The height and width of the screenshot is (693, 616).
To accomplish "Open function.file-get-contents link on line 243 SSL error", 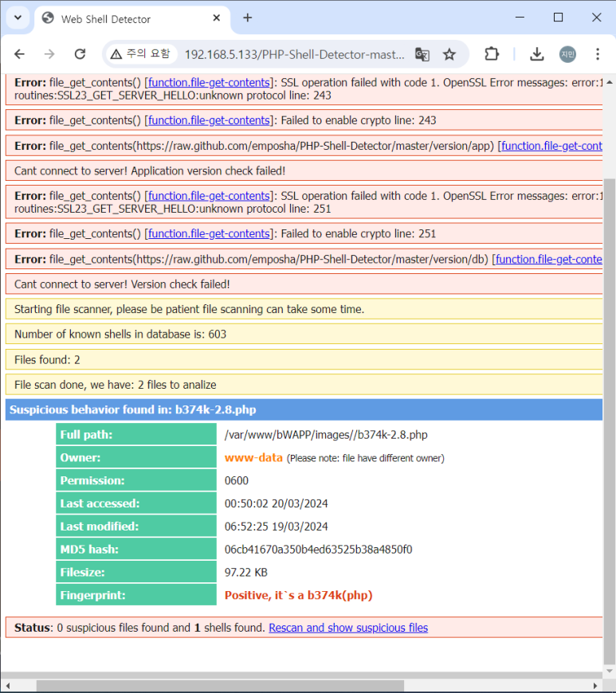I will pyautogui.click(x=209, y=83).
